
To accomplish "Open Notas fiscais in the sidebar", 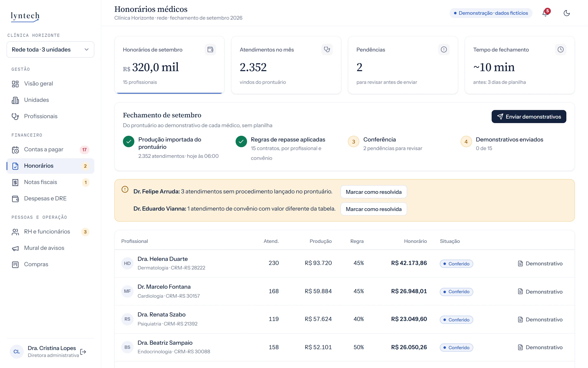I will click(x=50, y=182).
